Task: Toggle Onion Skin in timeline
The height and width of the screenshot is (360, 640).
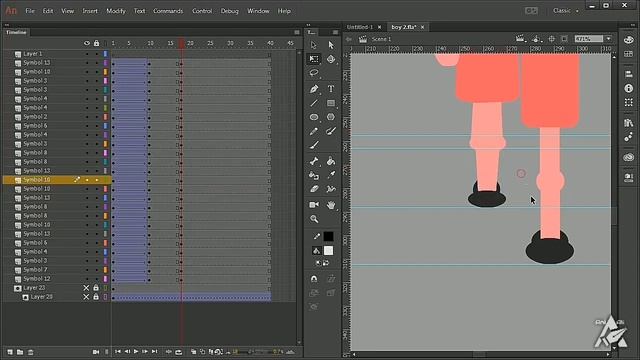Action: 193,352
